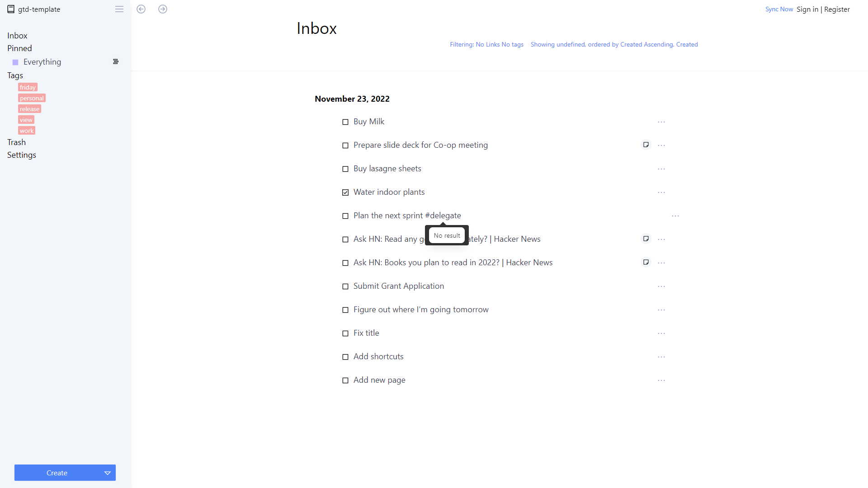
Task: Uncheck the Water indoor plants checkbox
Action: 345,192
